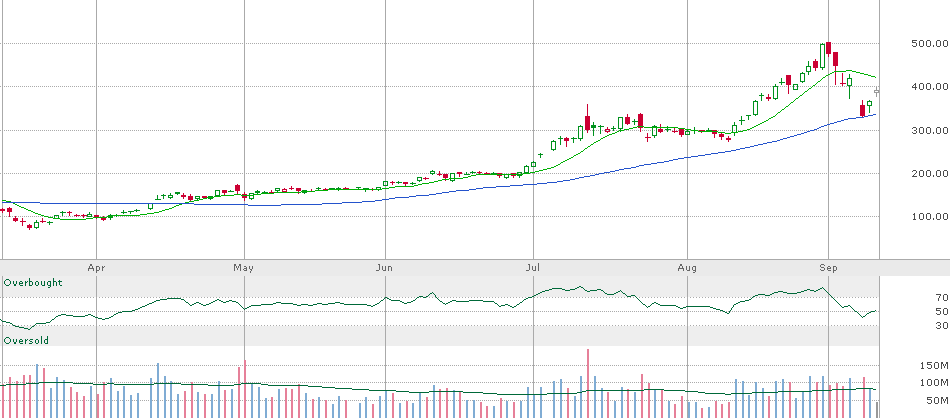Click the Overbought label in the RSI panel

[x=33, y=283]
